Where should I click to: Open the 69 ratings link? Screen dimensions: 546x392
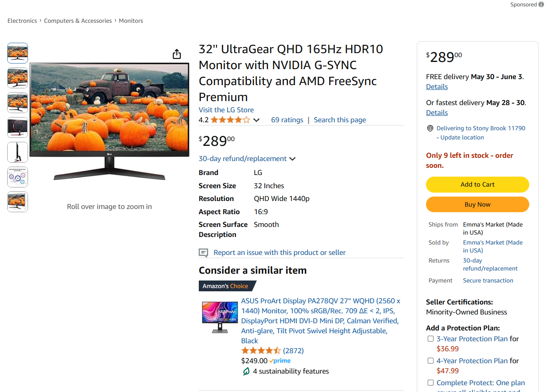tap(287, 120)
